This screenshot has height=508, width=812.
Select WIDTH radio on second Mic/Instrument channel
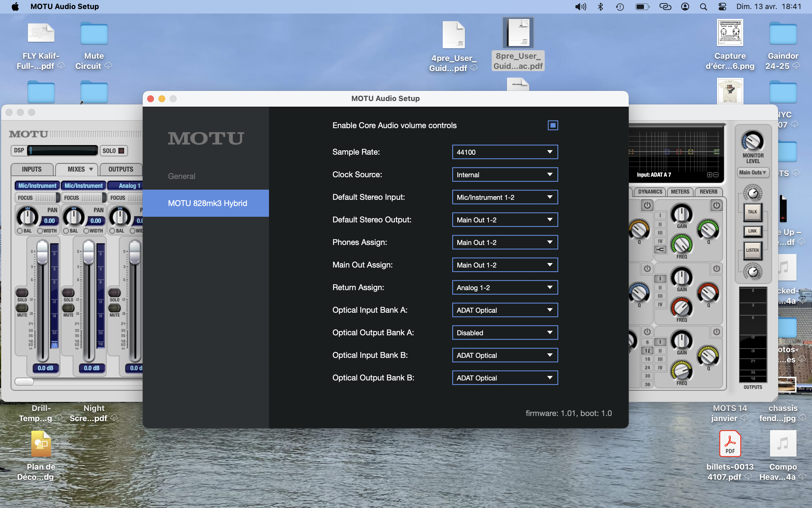tap(86, 231)
